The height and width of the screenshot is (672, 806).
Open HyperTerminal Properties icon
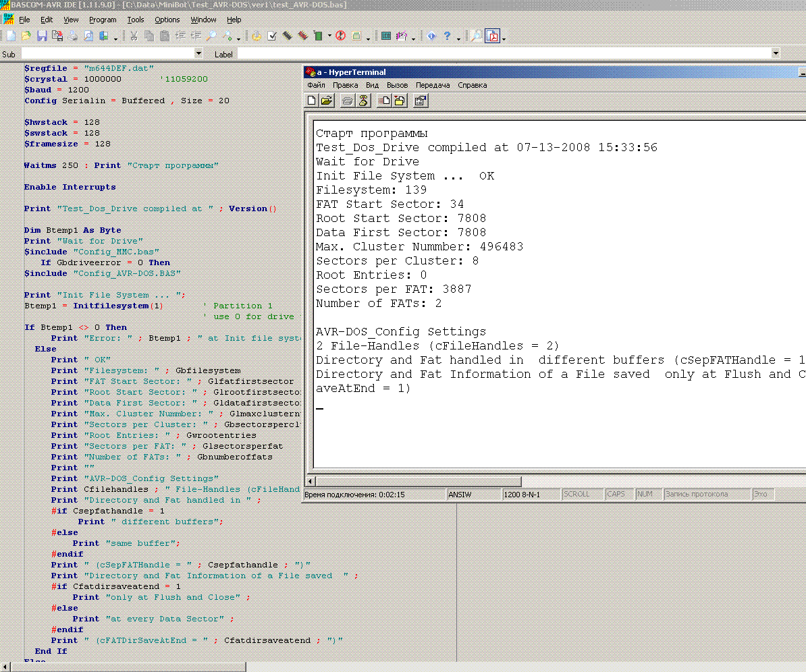pos(420,101)
